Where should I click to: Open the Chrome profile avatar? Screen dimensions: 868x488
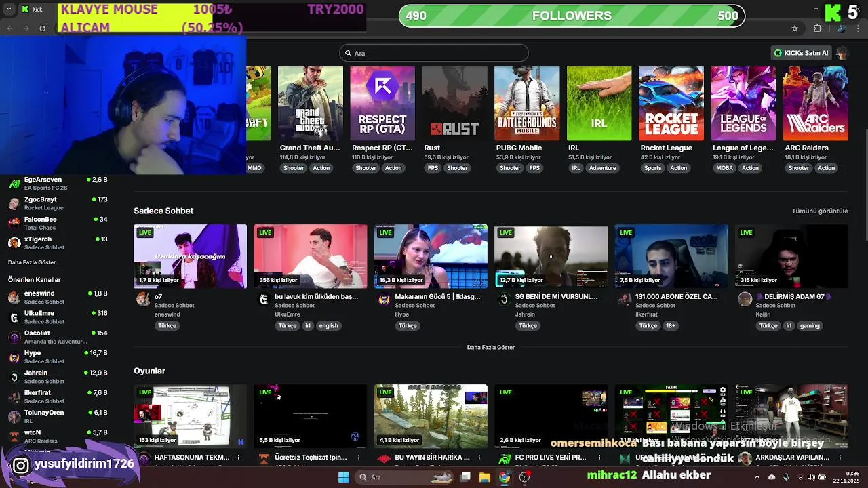click(841, 28)
